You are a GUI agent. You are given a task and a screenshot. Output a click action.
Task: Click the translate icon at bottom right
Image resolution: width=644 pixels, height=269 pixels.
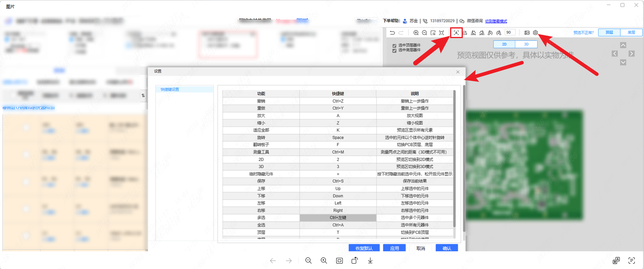616,261
